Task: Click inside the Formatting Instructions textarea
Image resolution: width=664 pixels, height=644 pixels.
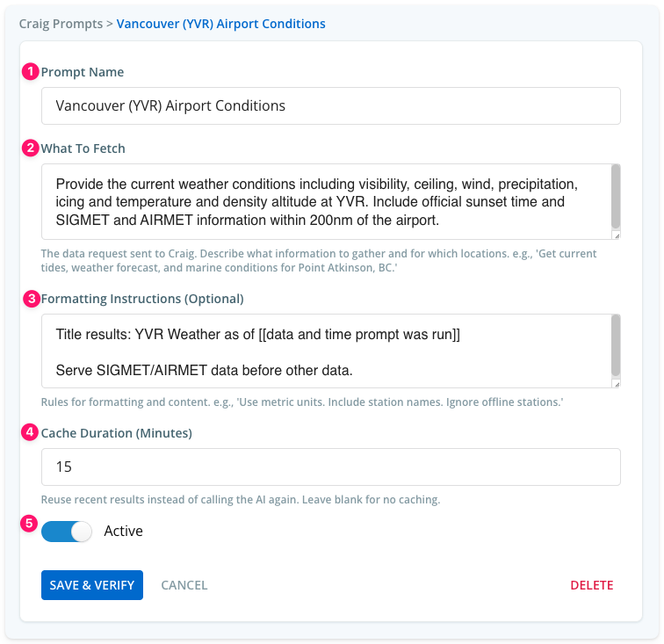Action: (x=326, y=351)
